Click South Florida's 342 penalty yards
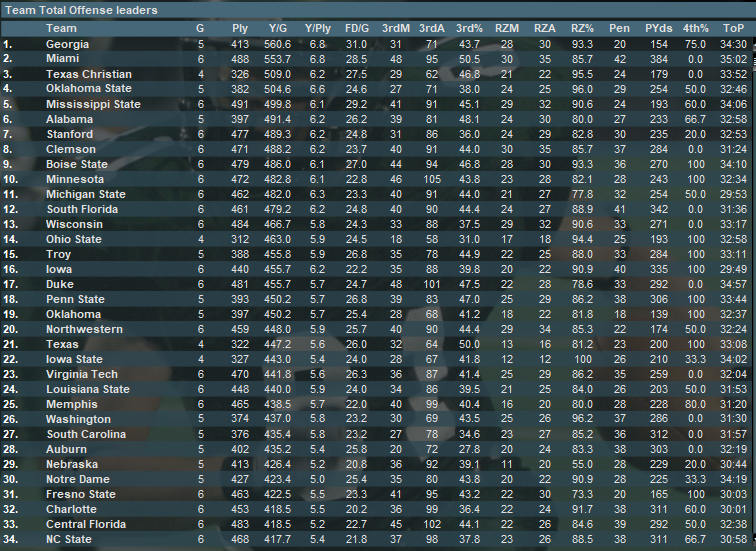 tap(659, 209)
